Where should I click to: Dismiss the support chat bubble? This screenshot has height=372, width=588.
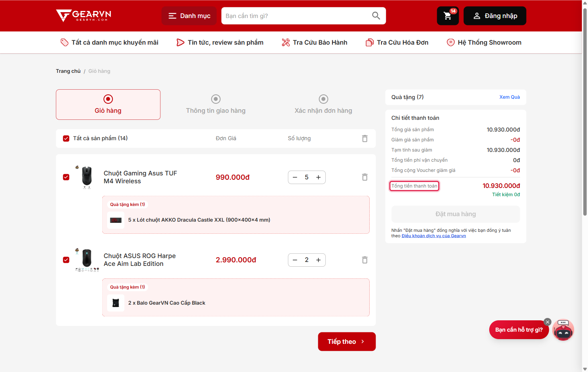pos(548,322)
